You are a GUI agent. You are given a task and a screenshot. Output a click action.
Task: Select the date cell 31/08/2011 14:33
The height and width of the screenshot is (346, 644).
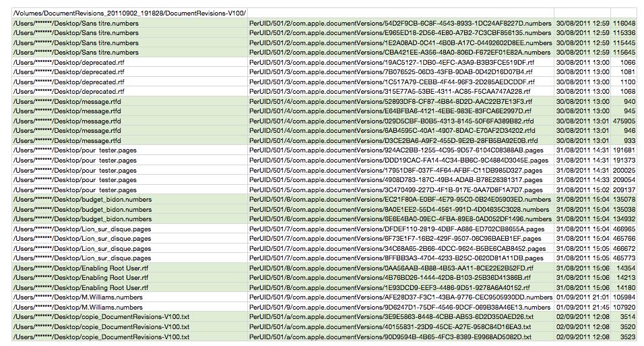coord(582,180)
